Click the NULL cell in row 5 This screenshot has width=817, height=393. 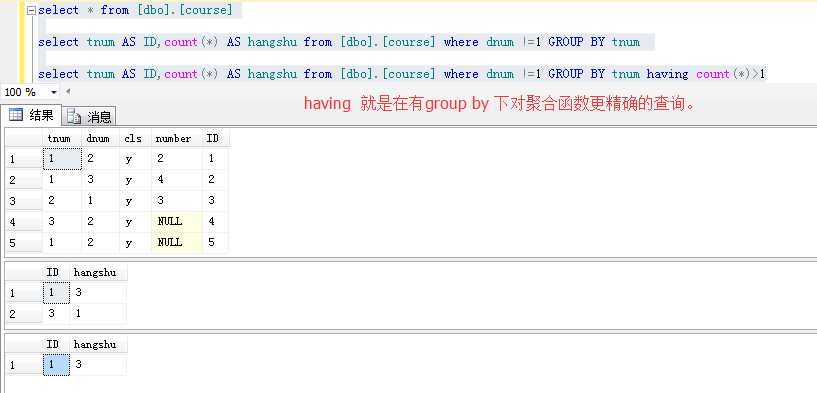pyautogui.click(x=177, y=242)
